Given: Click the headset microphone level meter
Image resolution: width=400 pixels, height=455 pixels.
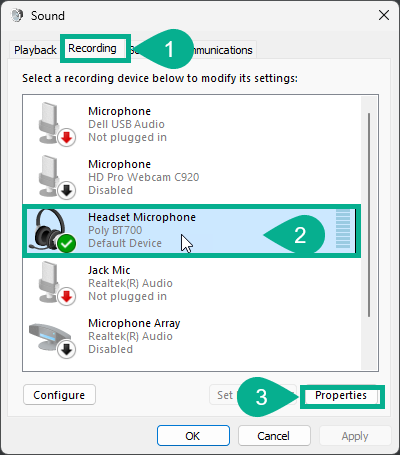Looking at the screenshot, I should pos(343,229).
